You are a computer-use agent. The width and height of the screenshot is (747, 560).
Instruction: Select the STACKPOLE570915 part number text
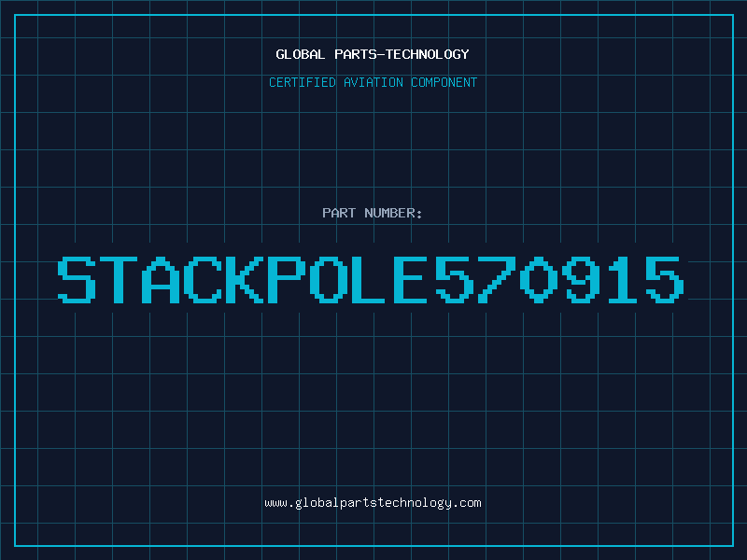[371, 280]
